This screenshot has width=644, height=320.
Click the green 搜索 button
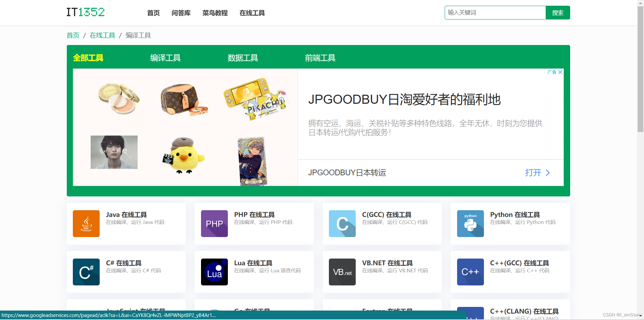pos(558,13)
